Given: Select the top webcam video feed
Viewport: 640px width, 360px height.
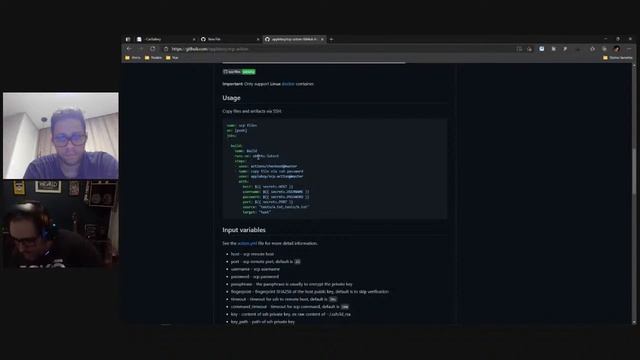Looking at the screenshot, I should (x=61, y=136).
